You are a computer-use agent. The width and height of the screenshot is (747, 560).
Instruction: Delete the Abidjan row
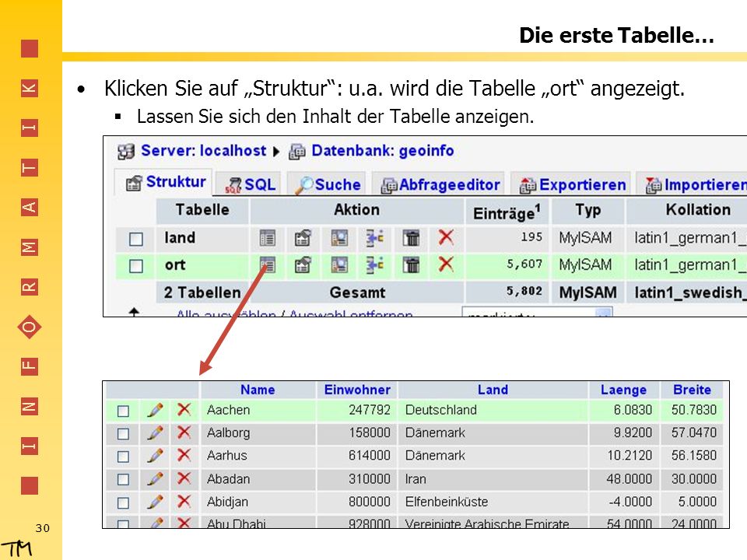[x=184, y=501]
